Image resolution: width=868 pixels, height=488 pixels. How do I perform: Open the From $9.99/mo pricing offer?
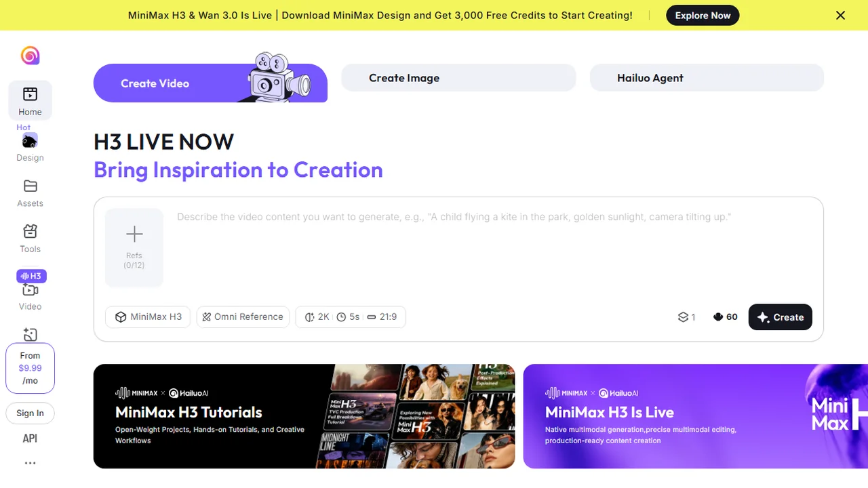(30, 368)
